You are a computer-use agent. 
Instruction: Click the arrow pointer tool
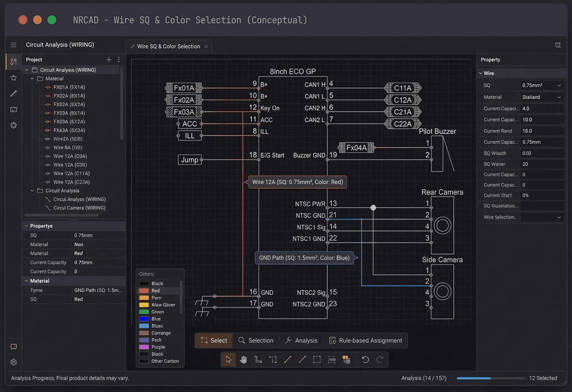click(229, 360)
